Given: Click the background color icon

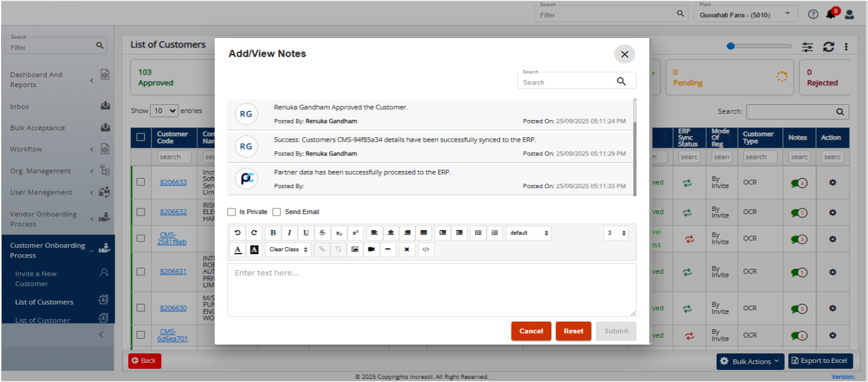Looking at the screenshot, I should (x=254, y=250).
